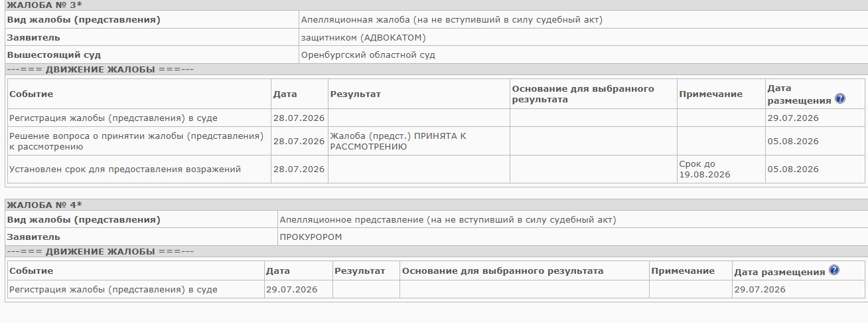Viewport: 868px width, 323px height.
Task: Select защитником (АДВОКАТОМ) applicant cell
Action: click(583, 37)
